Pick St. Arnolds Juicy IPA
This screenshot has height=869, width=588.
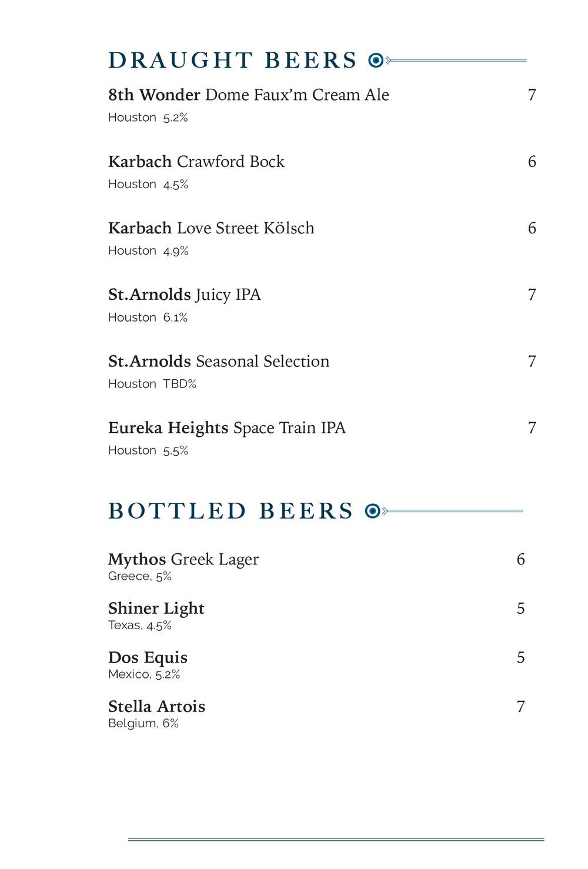click(x=185, y=295)
